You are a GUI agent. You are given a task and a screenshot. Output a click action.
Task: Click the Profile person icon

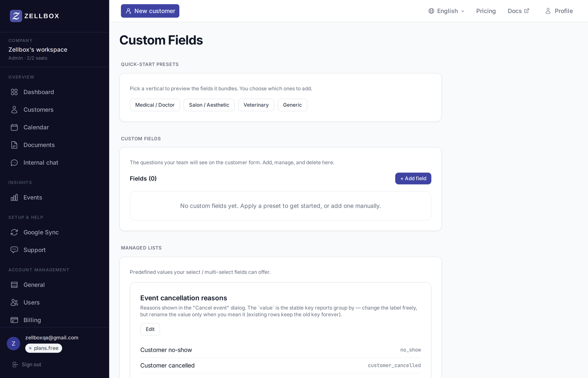coord(548,11)
